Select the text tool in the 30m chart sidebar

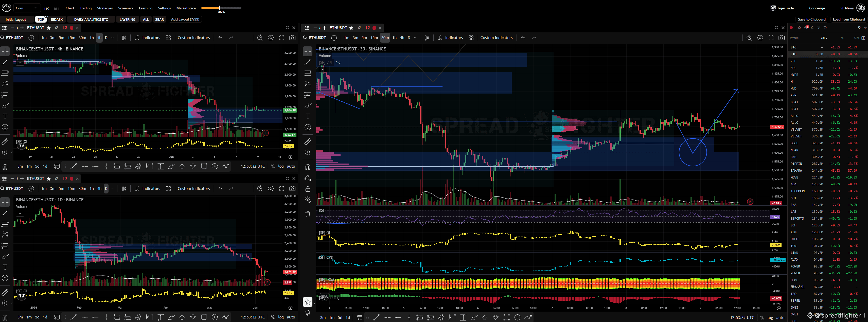(308, 116)
